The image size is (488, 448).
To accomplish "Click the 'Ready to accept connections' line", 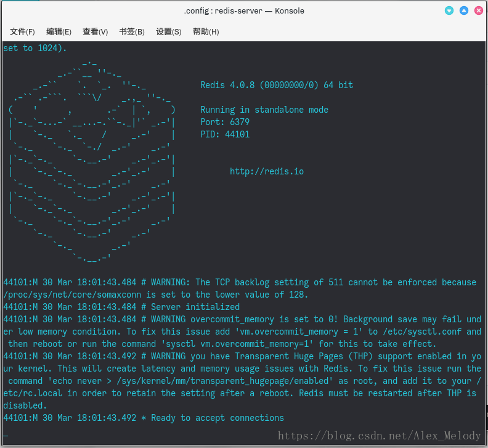I will (x=144, y=418).
